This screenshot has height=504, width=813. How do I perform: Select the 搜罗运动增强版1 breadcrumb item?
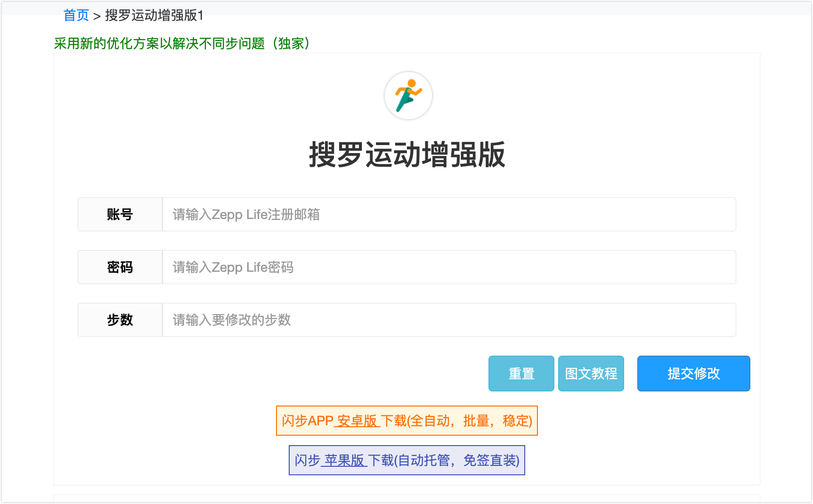coord(155,15)
